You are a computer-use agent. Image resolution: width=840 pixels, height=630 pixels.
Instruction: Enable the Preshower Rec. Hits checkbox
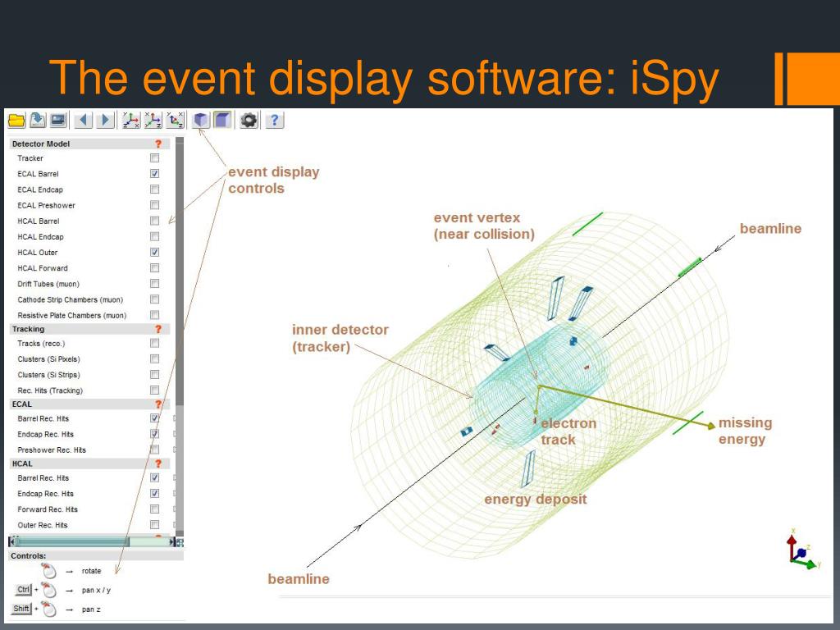pyautogui.click(x=154, y=450)
